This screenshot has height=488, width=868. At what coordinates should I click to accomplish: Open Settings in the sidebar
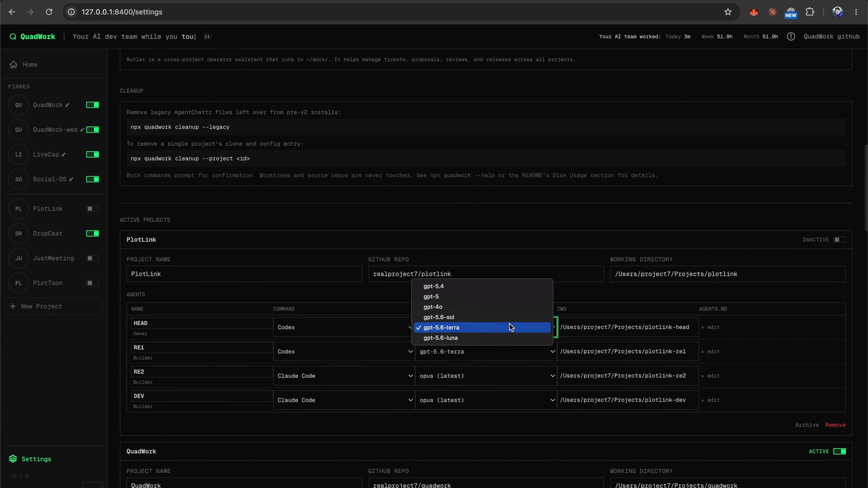click(x=30, y=459)
